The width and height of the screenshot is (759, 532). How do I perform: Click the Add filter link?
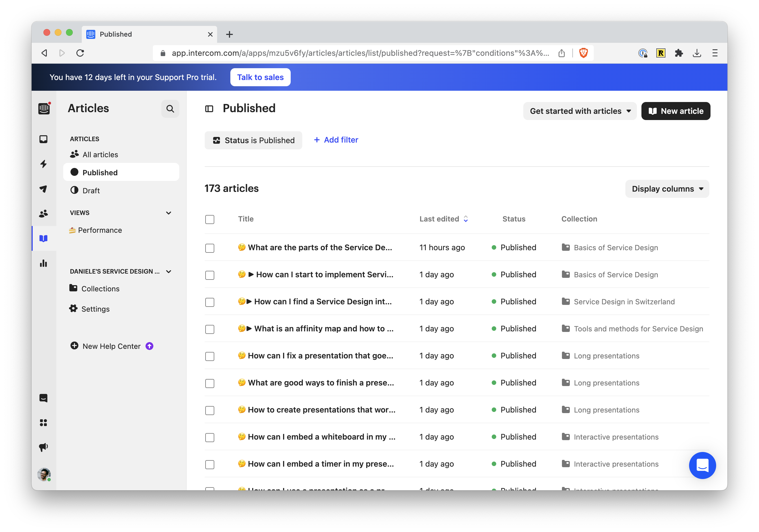tap(336, 140)
